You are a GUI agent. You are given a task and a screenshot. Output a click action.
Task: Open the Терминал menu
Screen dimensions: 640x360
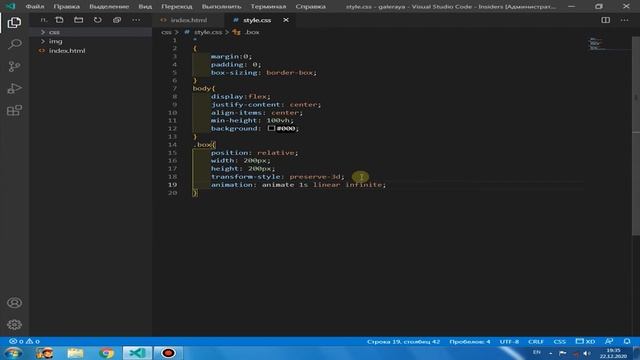pos(268,6)
